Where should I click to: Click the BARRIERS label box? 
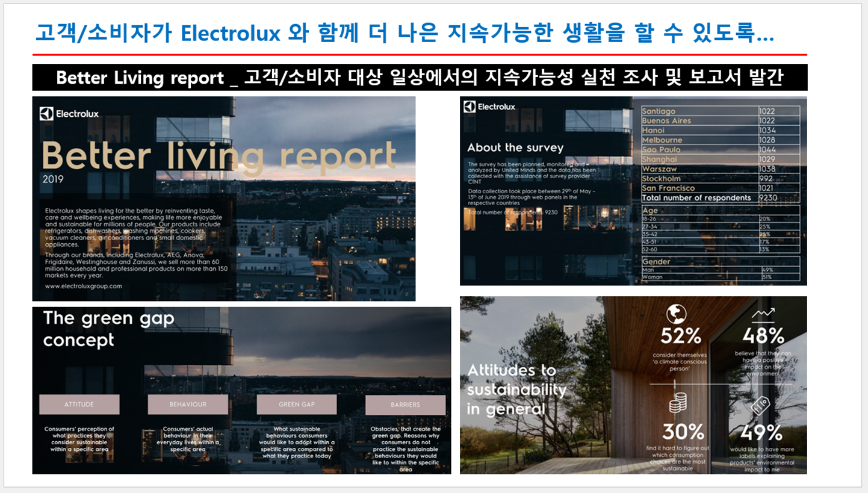pos(405,405)
